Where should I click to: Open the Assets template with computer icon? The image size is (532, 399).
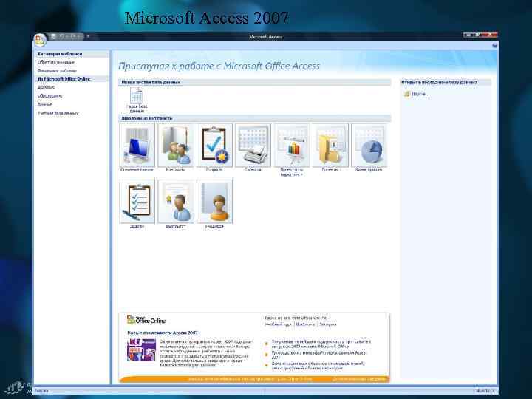pyautogui.click(x=137, y=146)
